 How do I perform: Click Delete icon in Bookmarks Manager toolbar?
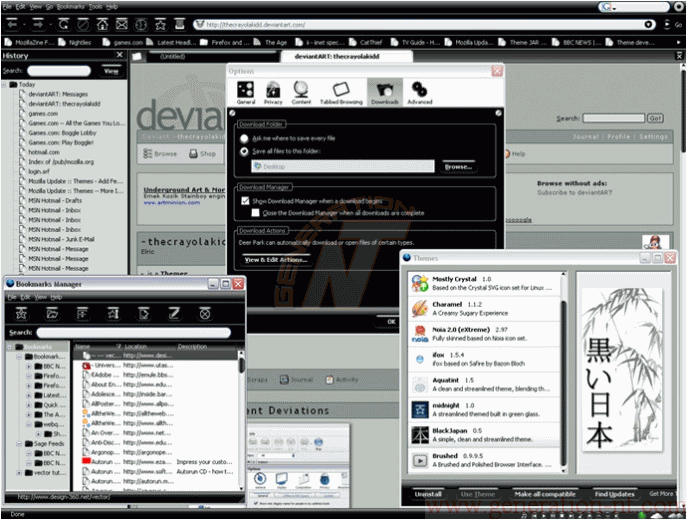click(x=205, y=314)
